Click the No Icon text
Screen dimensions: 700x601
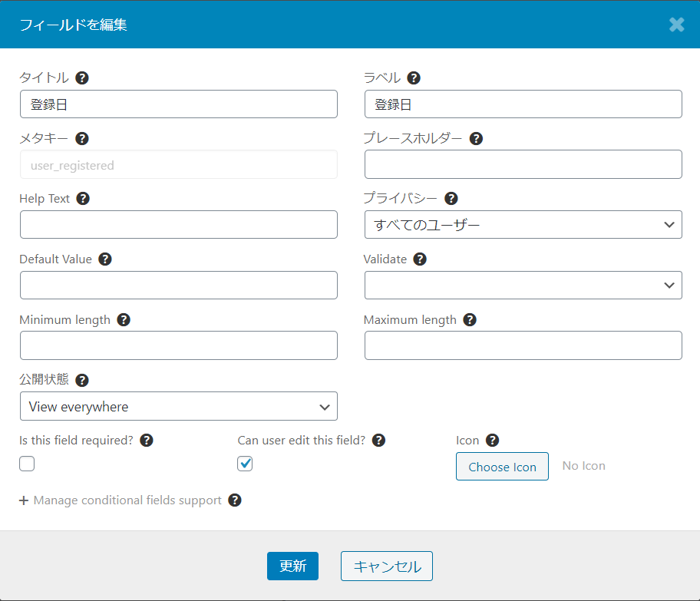584,466
